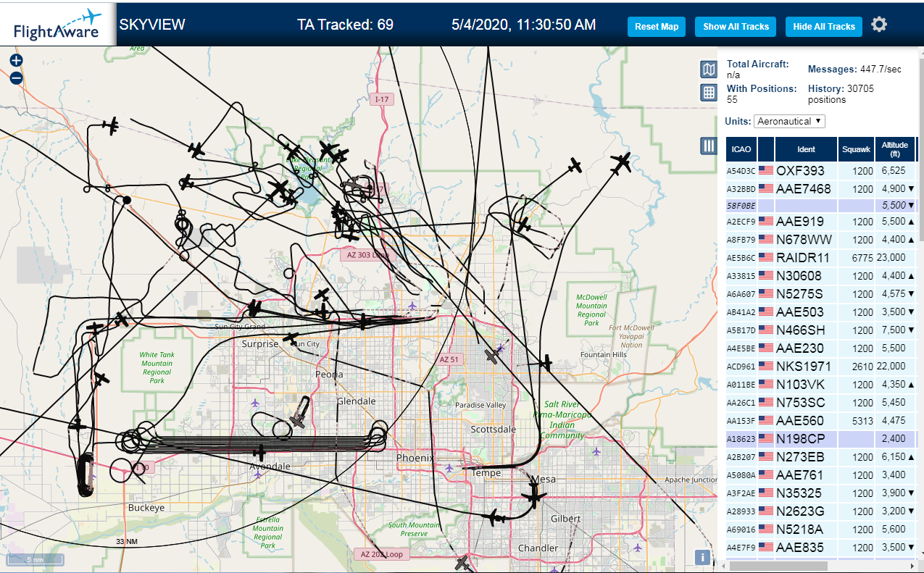Click Reset Map
The image size is (924, 573).
pyautogui.click(x=657, y=27)
